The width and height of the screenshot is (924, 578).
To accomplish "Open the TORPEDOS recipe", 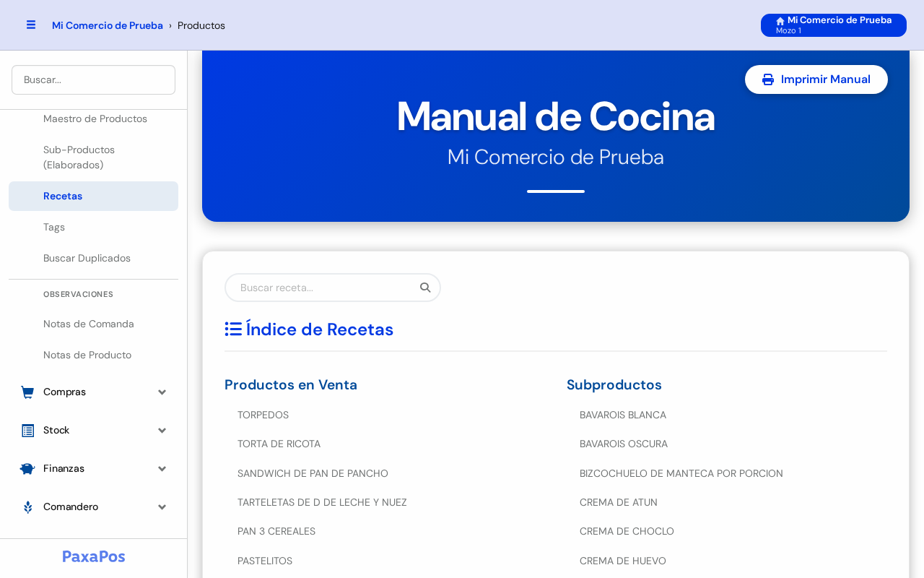I will coord(263,415).
